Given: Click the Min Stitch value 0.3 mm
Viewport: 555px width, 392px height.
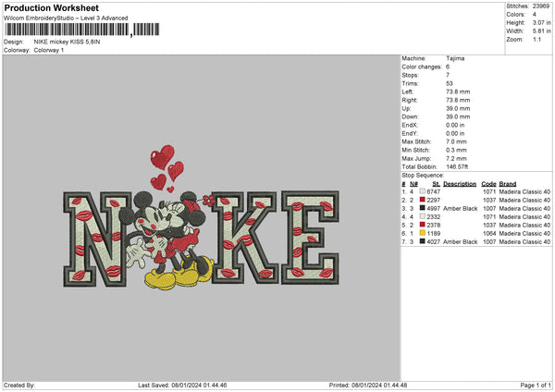Looking at the screenshot, I should [456, 150].
